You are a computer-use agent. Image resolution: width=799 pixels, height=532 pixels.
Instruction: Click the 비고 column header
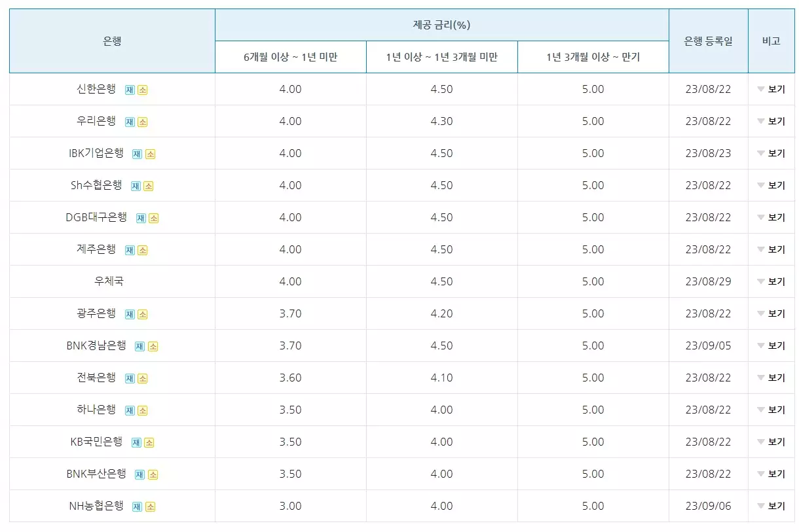771,41
